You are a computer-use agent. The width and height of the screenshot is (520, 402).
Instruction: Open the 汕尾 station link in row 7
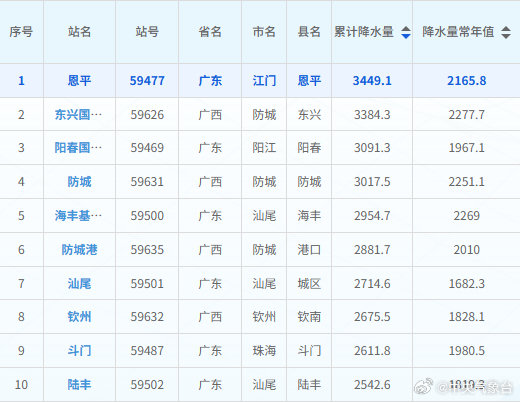pos(79,284)
